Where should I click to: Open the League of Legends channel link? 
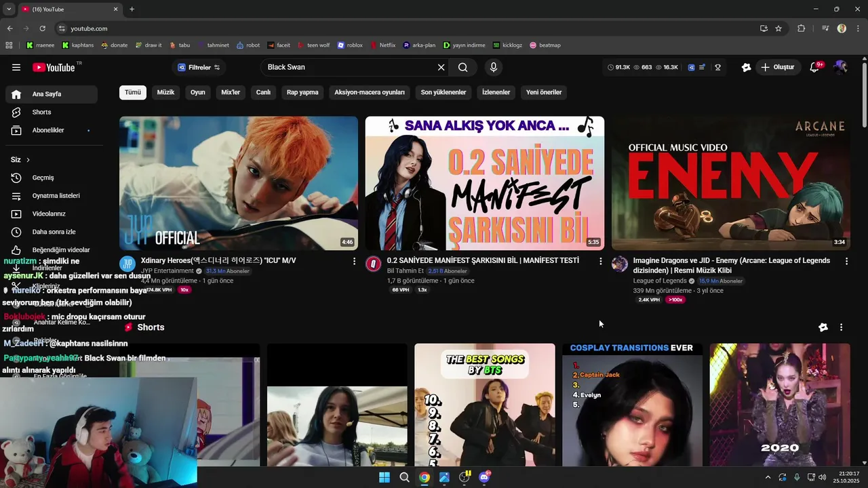click(x=660, y=281)
